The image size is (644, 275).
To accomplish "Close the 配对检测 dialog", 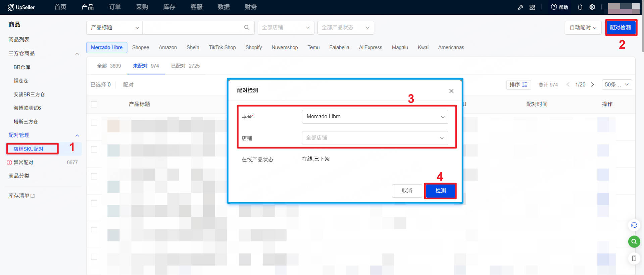I will (x=451, y=91).
